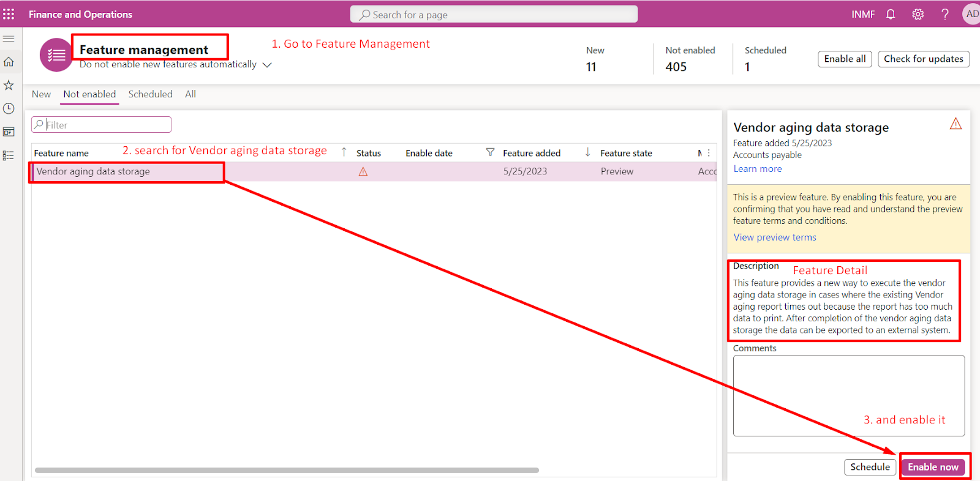Image resolution: width=980 pixels, height=481 pixels.
Task: Sort descending by Feature added arrow
Action: (x=587, y=152)
